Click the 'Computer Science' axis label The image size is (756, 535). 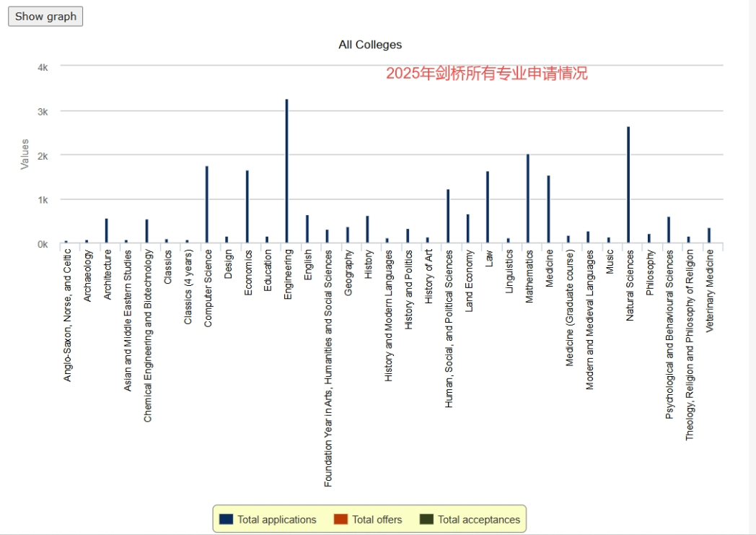(x=208, y=288)
